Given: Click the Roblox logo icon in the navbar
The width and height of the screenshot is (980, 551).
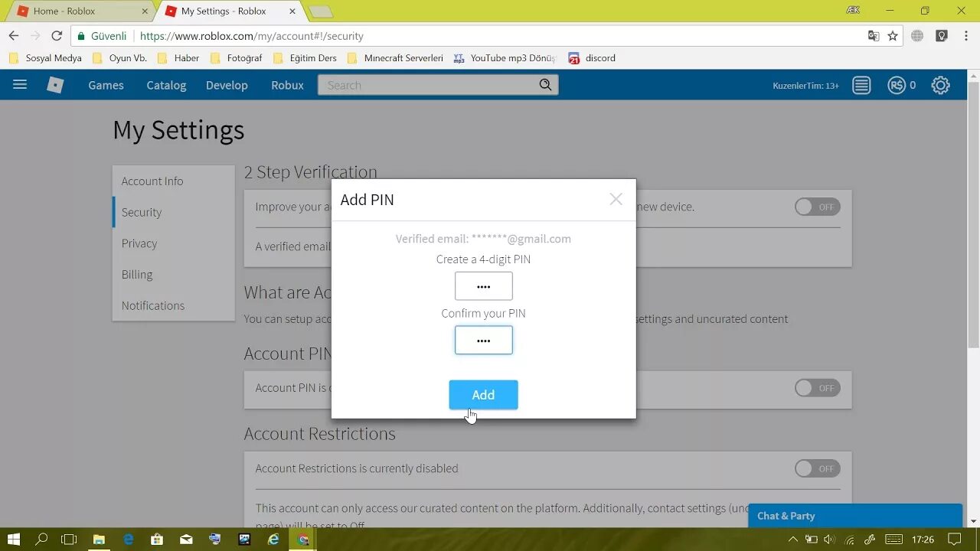Looking at the screenshot, I should pos(55,85).
